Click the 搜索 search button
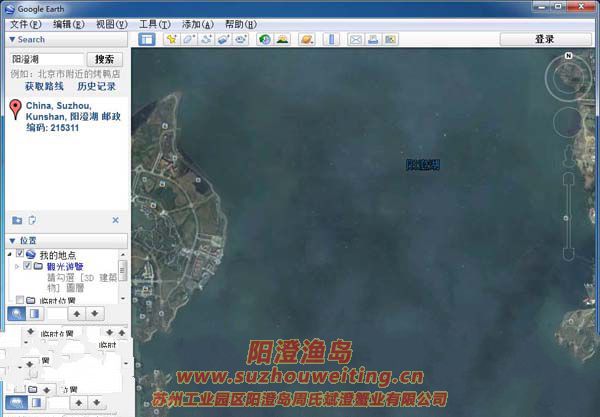 tap(104, 59)
